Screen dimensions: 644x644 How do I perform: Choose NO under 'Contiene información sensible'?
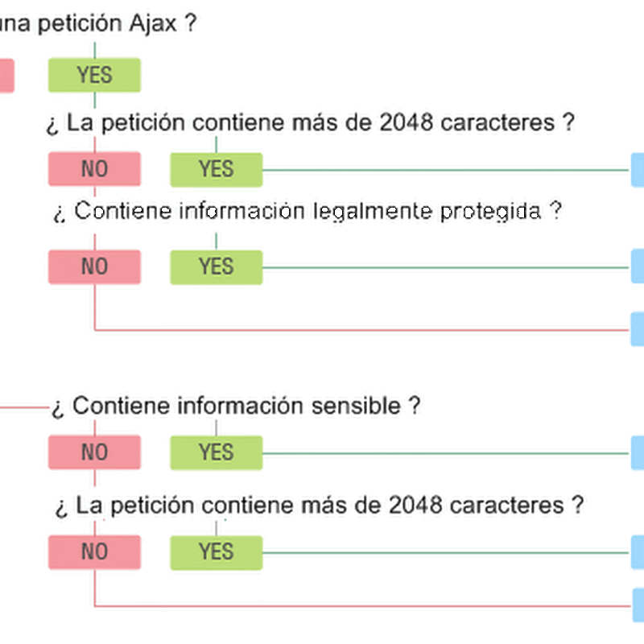pos(94,452)
